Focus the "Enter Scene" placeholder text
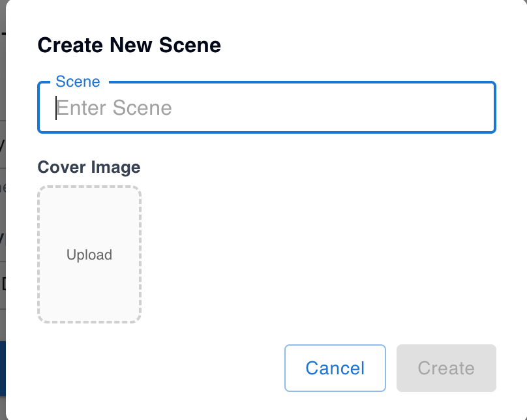 point(115,108)
